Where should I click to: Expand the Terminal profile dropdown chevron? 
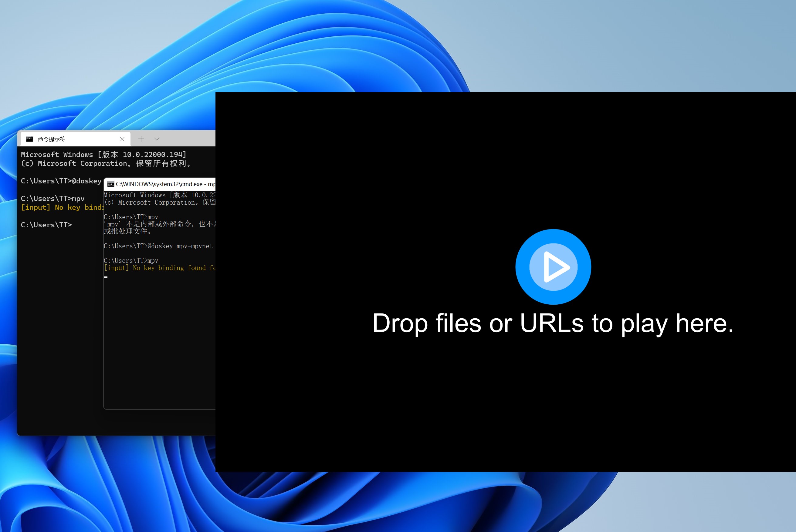click(x=157, y=139)
